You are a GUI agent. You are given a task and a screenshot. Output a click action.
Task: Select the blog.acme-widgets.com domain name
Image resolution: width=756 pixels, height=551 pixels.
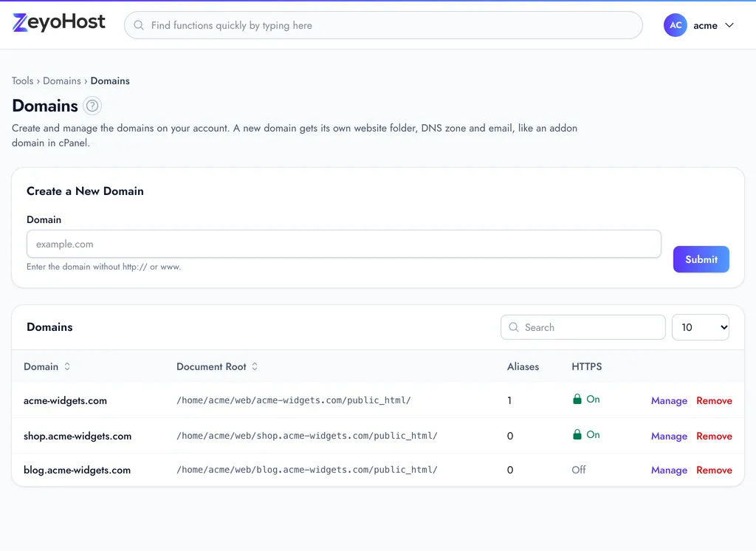pos(77,470)
